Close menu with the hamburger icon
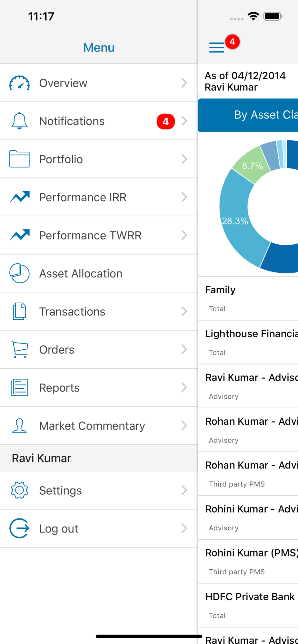298x644 pixels. (216, 47)
